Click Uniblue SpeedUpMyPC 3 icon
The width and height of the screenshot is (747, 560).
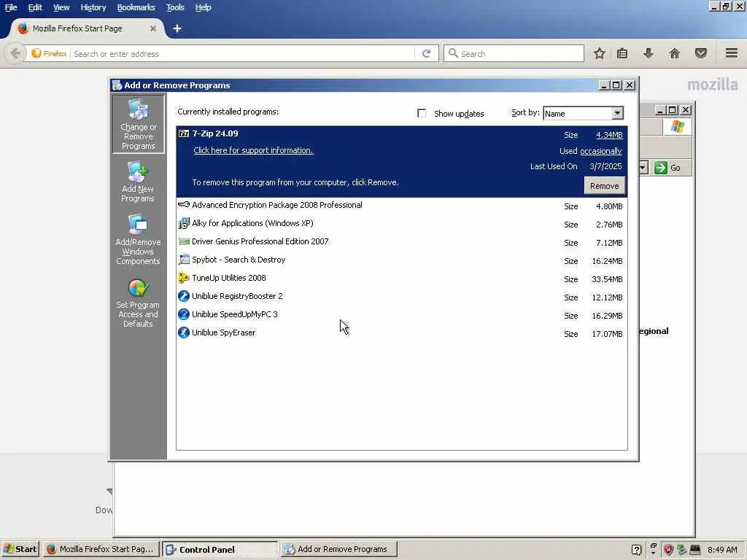(x=184, y=314)
